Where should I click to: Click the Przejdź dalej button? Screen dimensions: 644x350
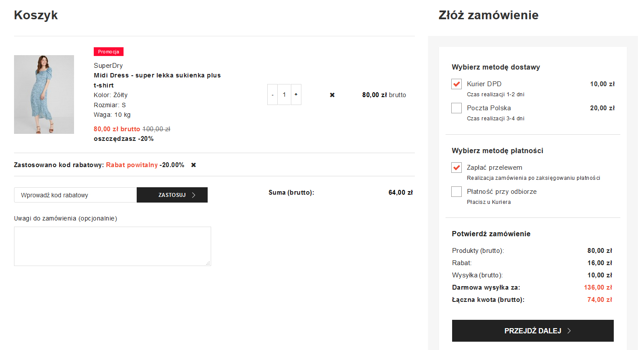(533, 331)
